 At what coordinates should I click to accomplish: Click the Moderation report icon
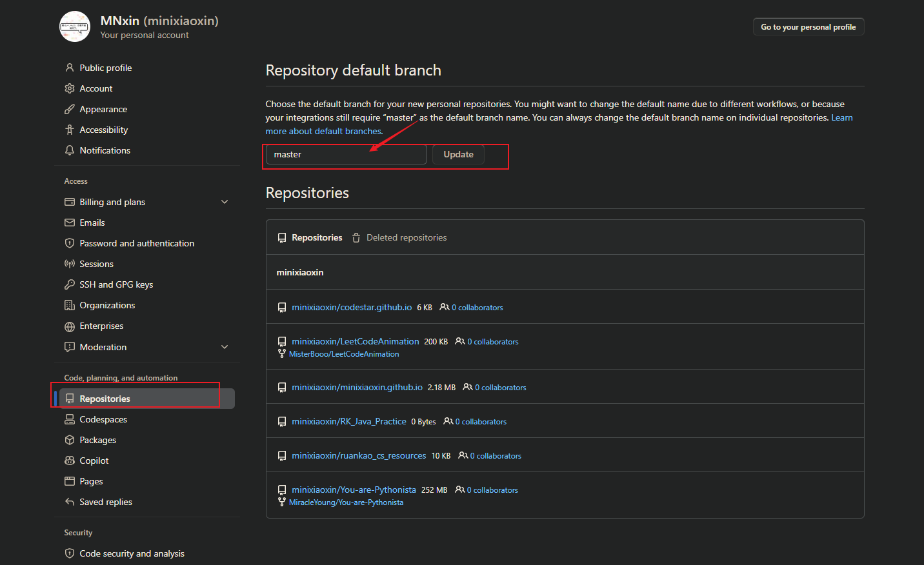70,347
